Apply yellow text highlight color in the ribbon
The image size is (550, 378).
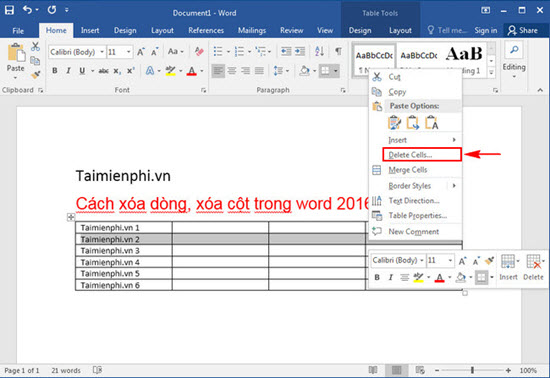170,71
